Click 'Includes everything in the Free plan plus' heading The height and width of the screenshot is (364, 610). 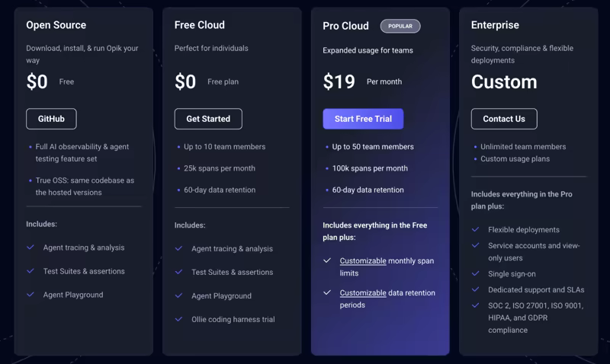pos(375,231)
